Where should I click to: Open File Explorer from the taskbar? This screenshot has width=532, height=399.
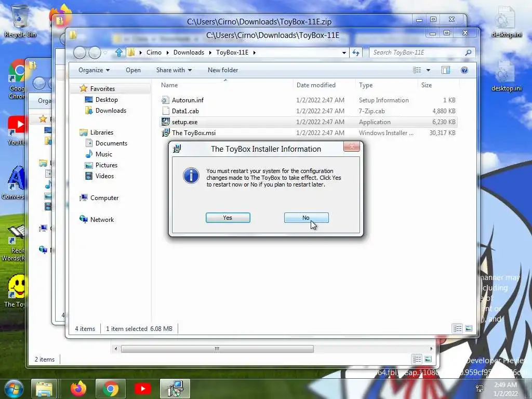click(44, 389)
